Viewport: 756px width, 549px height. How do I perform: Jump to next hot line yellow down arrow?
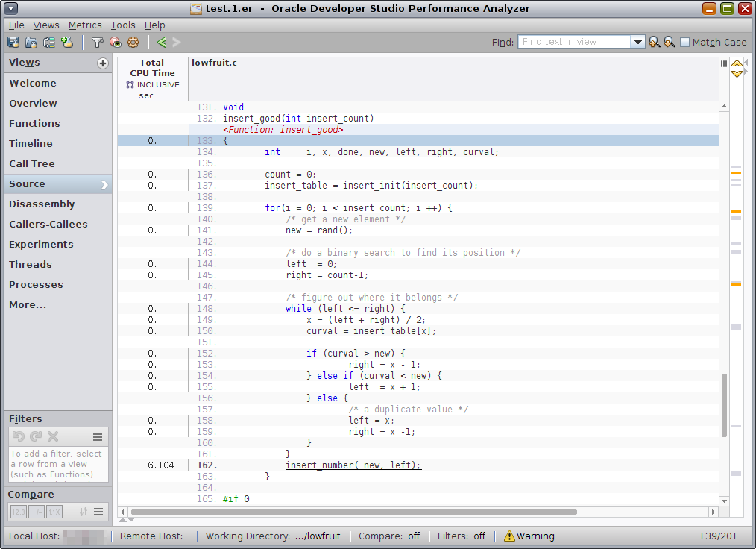click(x=737, y=74)
